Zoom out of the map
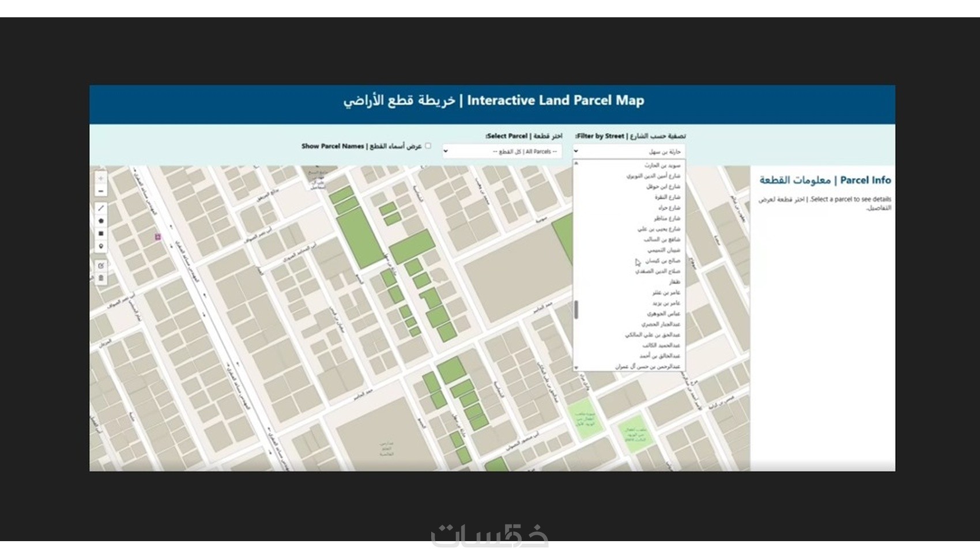The height and width of the screenshot is (559, 980). coord(101,191)
